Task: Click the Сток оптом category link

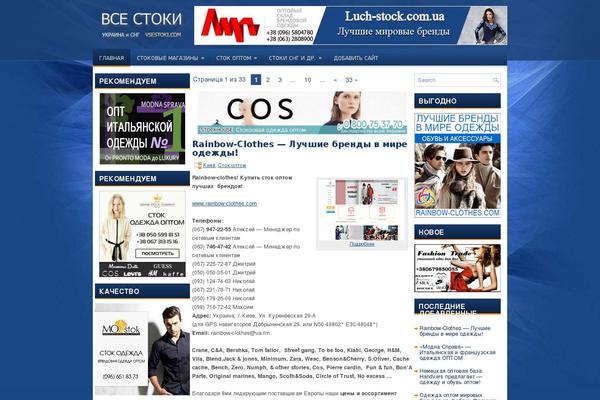Action: coord(232,165)
